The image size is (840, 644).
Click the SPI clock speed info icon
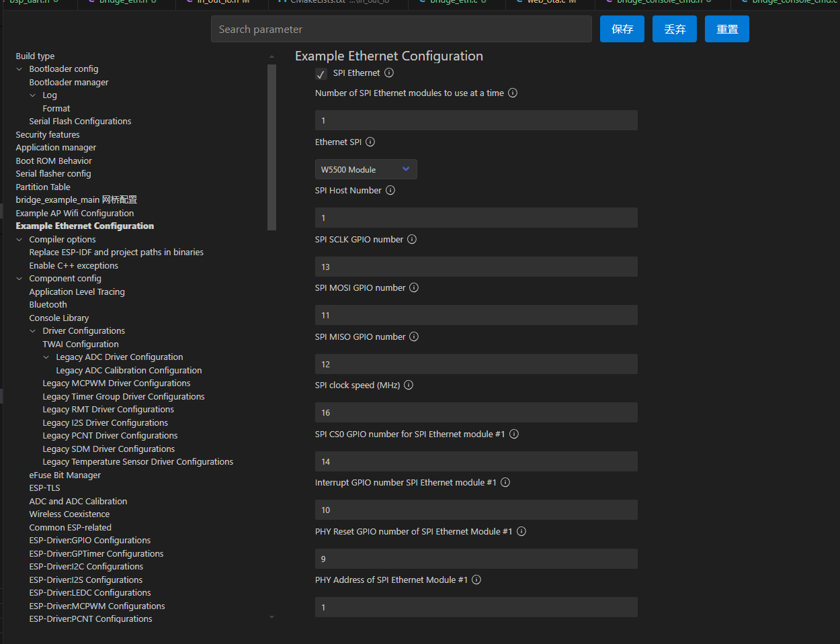click(409, 385)
